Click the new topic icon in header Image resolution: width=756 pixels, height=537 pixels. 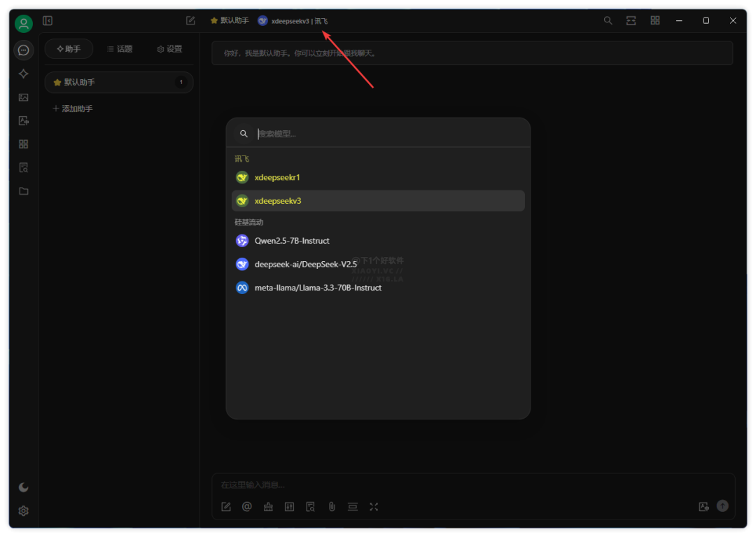coord(190,21)
